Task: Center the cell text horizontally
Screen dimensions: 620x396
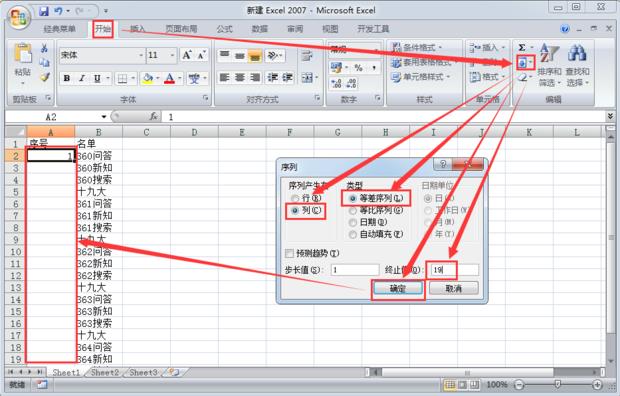Action: coord(240,78)
